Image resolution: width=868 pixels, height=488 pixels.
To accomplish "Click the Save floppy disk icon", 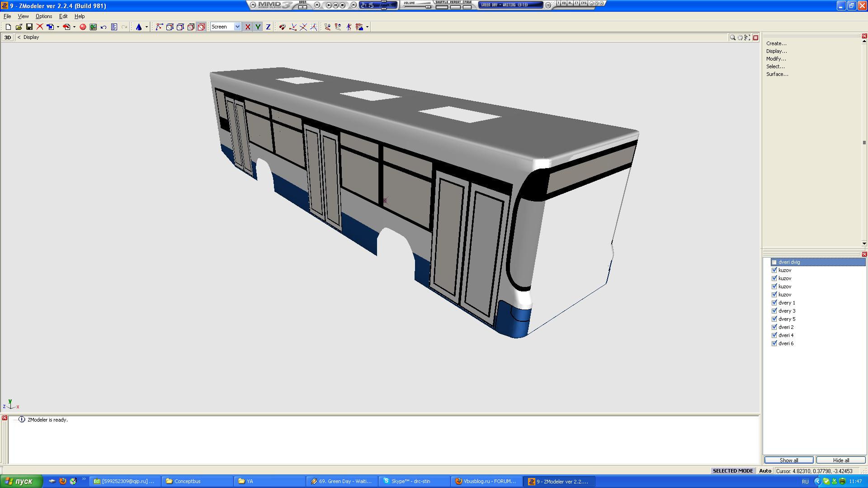I will (x=29, y=27).
